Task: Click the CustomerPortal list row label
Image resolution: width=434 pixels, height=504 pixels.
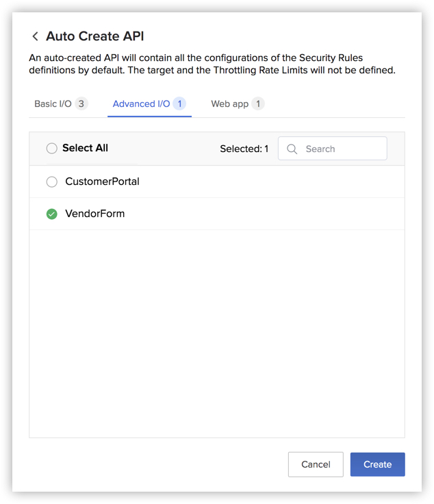Action: 102,181
